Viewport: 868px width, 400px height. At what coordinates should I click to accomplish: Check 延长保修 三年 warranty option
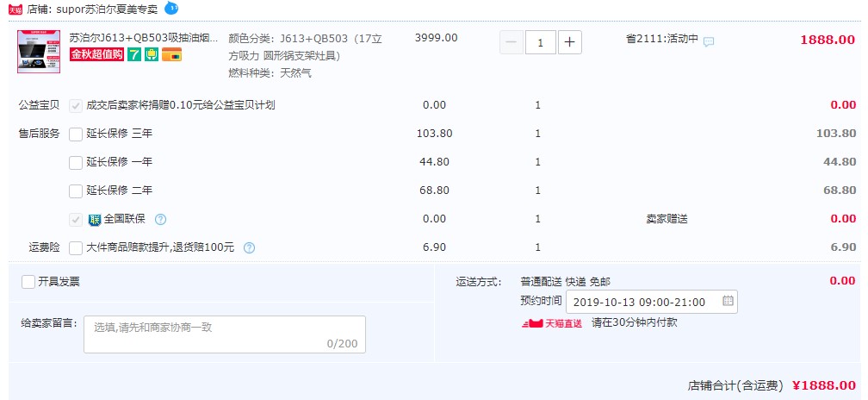(x=76, y=134)
